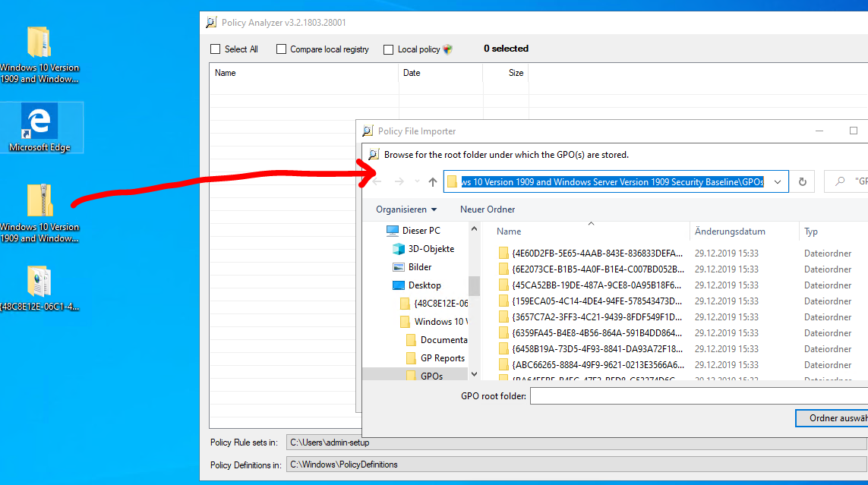Click the folder search box
This screenshot has width=868, height=485.
tap(846, 181)
